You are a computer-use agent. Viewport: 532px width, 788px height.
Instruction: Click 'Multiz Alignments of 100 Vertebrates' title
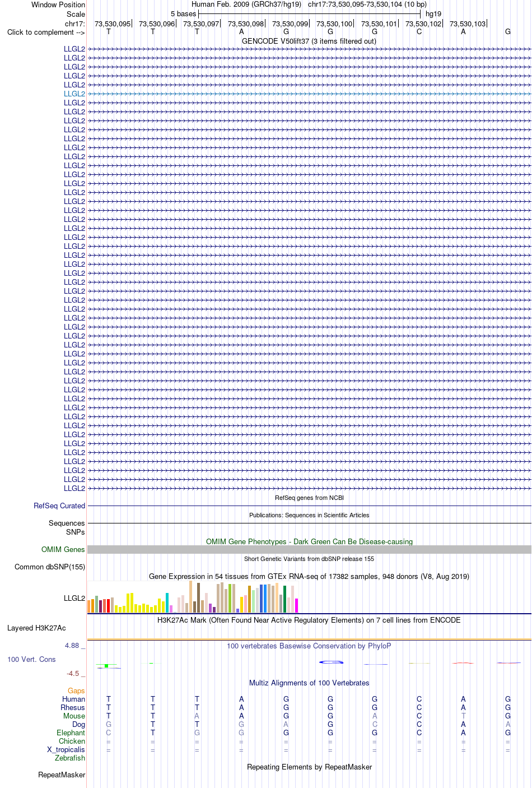tap(309, 683)
